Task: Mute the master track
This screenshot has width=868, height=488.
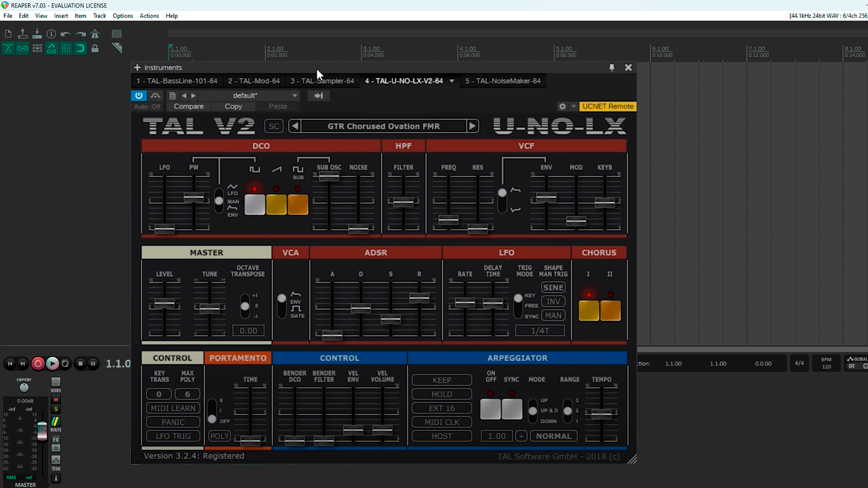Action: point(56,400)
